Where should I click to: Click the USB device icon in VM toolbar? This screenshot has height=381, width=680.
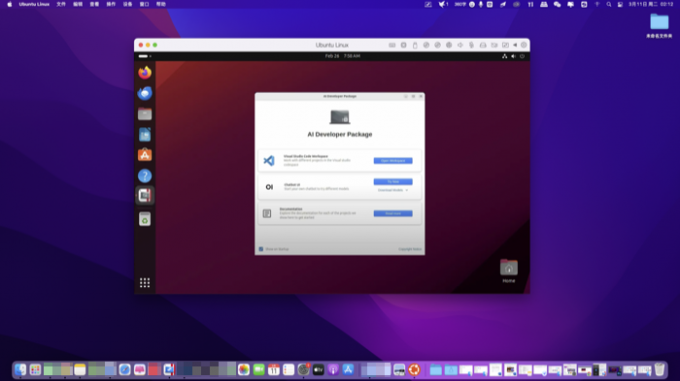click(415, 45)
